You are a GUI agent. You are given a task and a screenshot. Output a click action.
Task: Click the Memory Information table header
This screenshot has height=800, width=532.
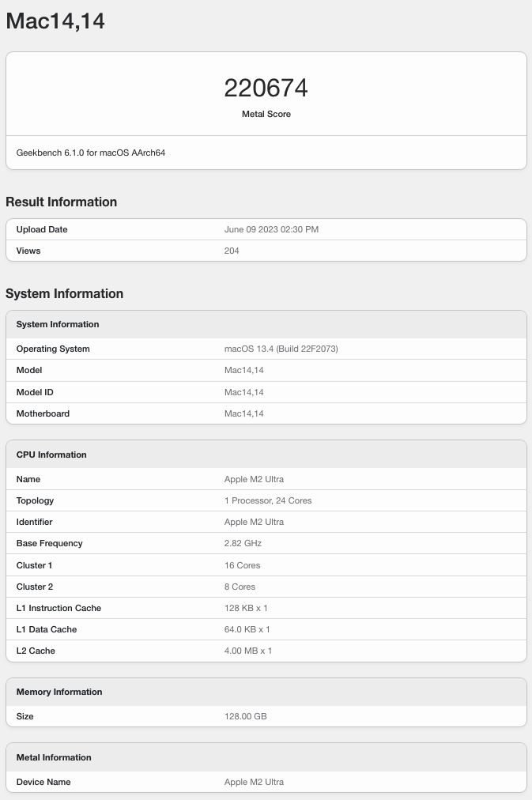click(59, 692)
